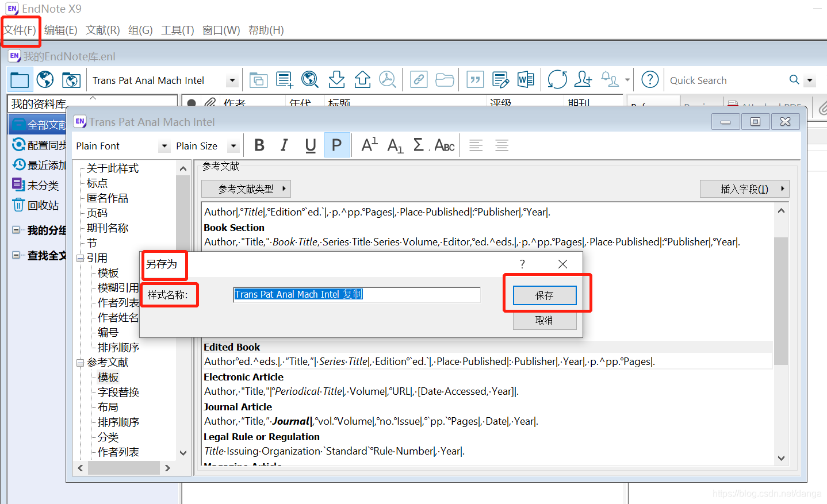Screen dimensions: 827x504
Task: Toggle Bold formatting button
Action: tap(259, 145)
